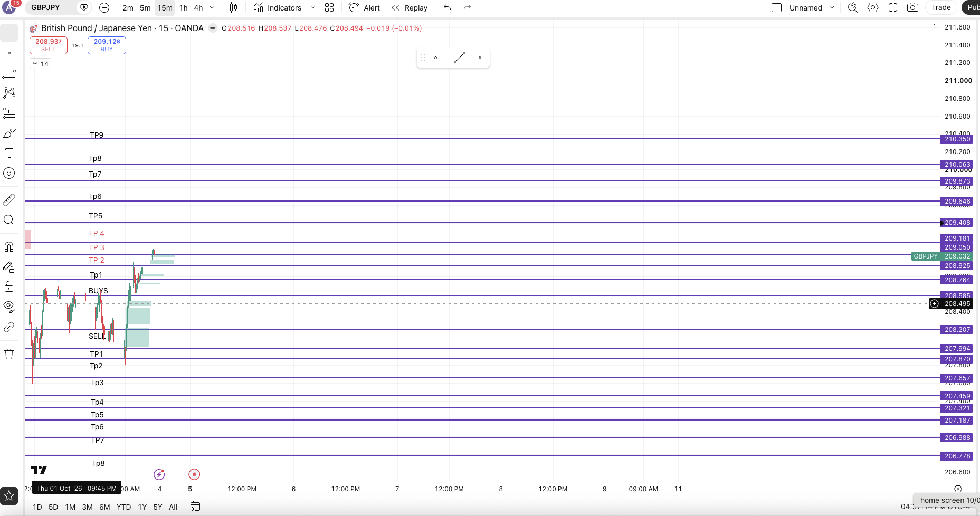980x516 pixels.
Task: Remove drawings with trash icon
Action: pos(9,354)
